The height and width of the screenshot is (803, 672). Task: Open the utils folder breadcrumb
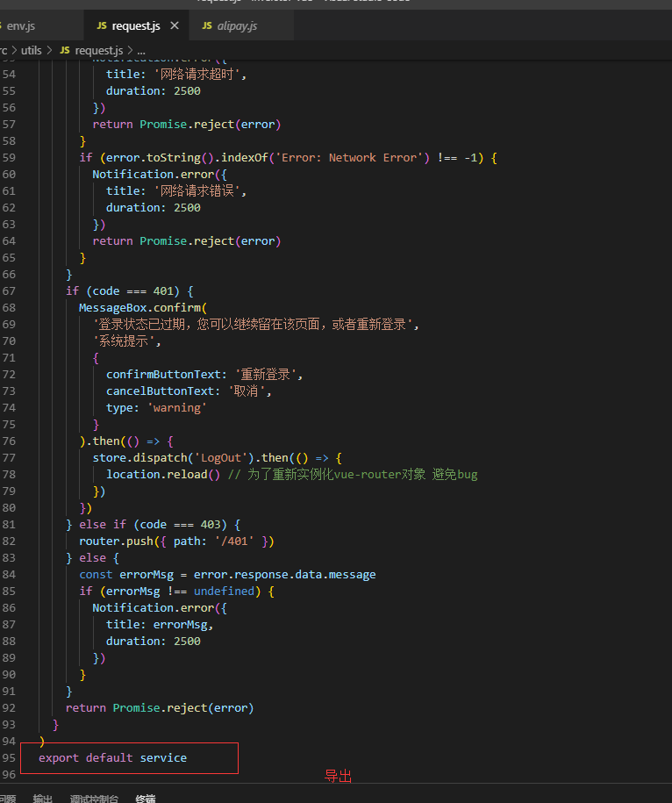pyautogui.click(x=30, y=51)
